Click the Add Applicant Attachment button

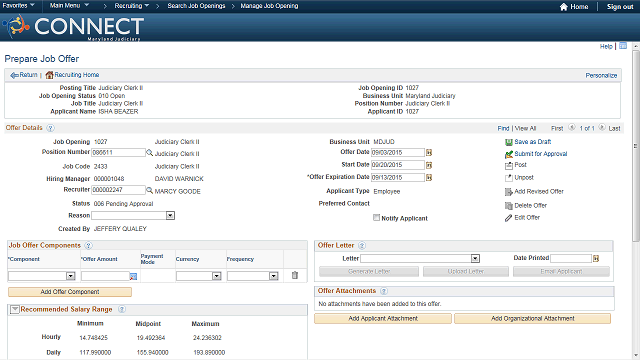383,318
